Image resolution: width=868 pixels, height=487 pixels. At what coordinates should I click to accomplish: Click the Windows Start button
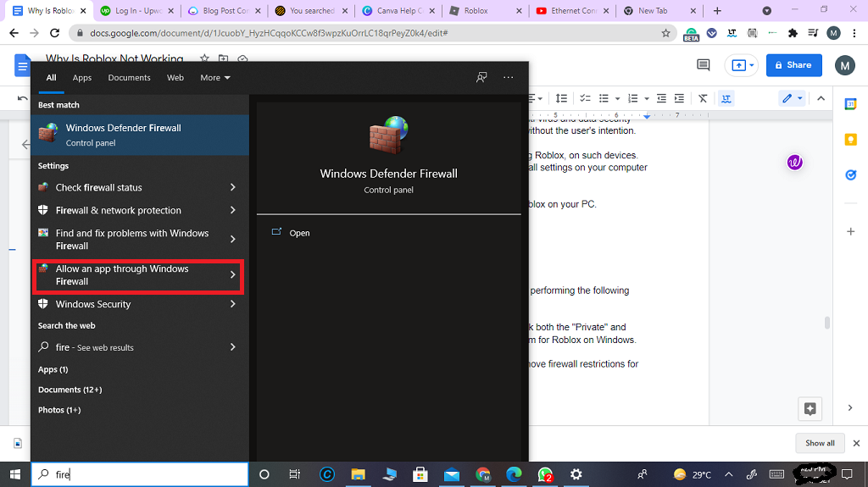[x=15, y=474]
